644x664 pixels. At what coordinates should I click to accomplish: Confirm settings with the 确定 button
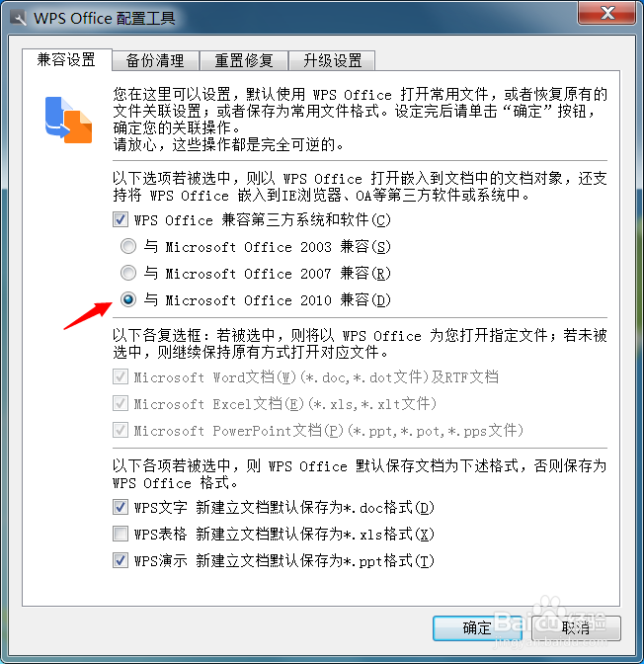click(x=477, y=628)
